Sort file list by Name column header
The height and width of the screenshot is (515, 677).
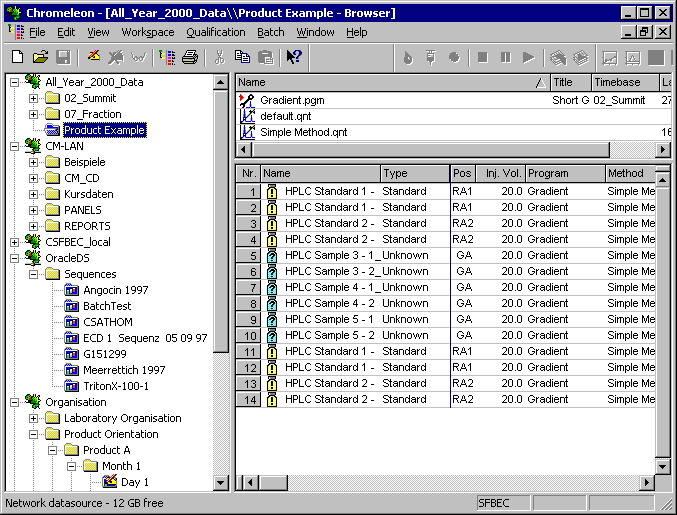pyautogui.click(x=393, y=82)
